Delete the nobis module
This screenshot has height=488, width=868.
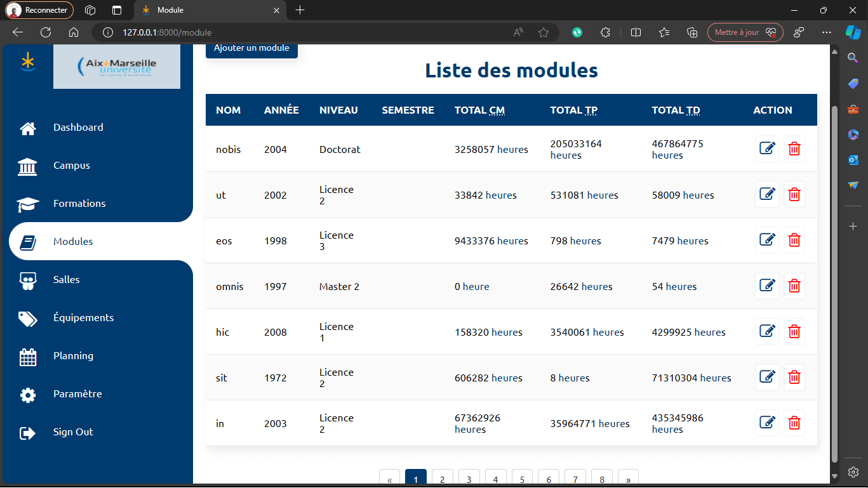pyautogui.click(x=794, y=148)
